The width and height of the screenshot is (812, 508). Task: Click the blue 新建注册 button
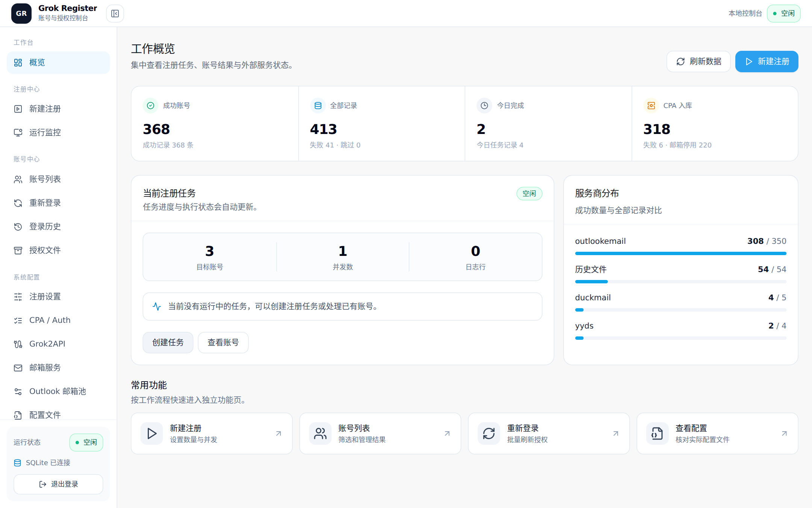[767, 61]
